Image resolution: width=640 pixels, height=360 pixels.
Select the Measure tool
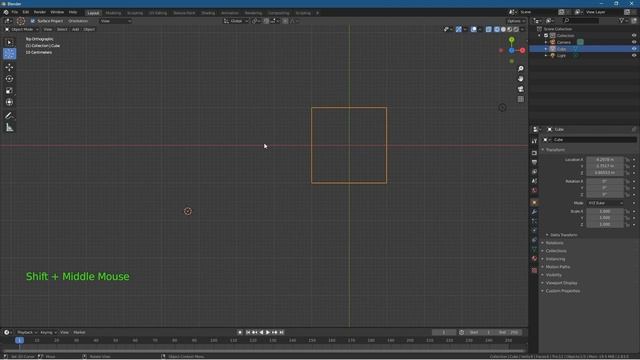tap(9, 128)
